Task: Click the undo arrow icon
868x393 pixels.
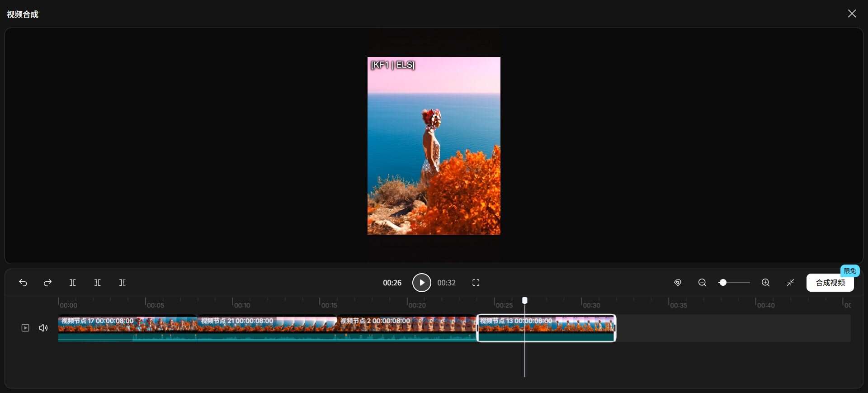Action: 23,283
